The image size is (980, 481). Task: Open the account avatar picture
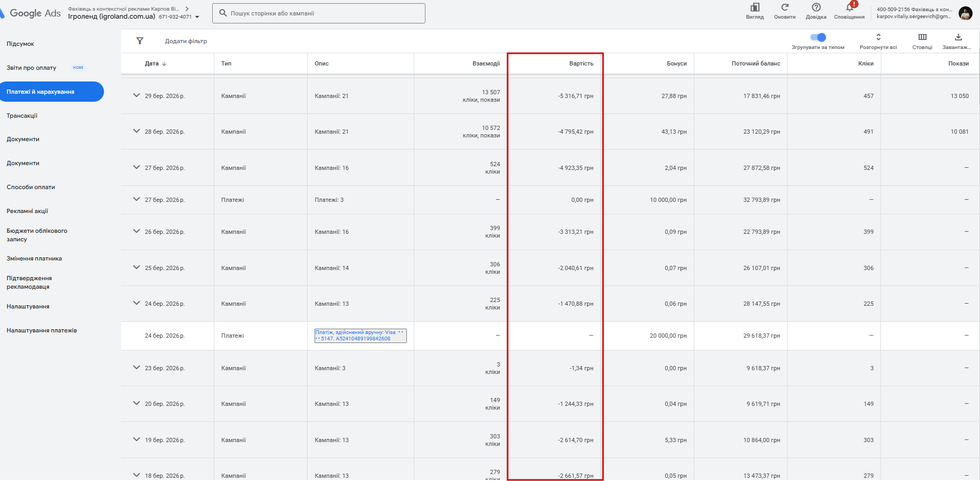[966, 13]
